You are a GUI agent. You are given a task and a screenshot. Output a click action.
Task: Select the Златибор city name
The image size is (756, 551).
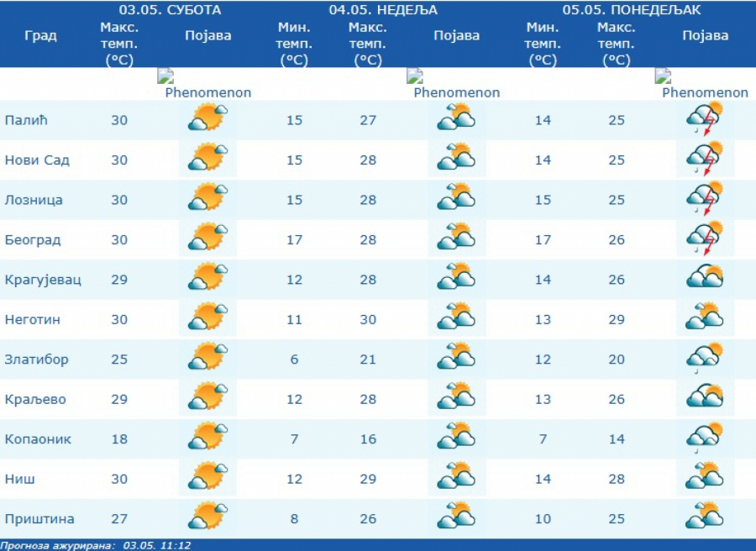[x=37, y=359]
